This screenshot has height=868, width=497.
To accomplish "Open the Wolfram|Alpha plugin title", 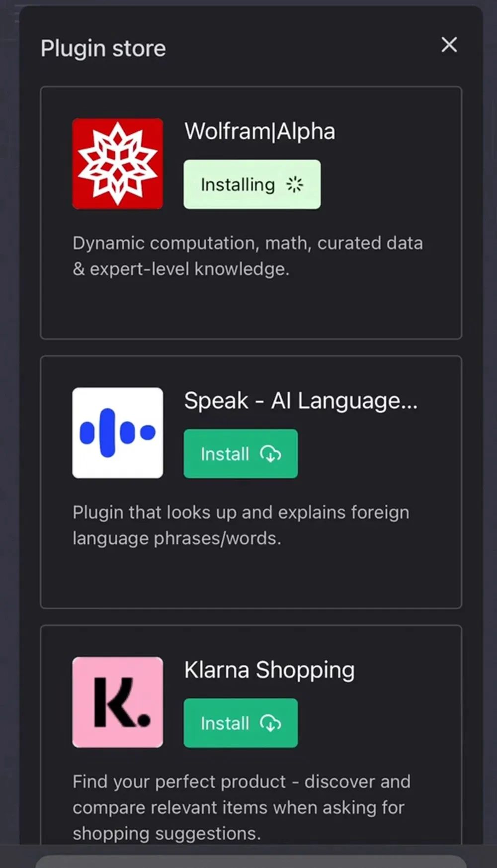I will pyautogui.click(x=259, y=132).
